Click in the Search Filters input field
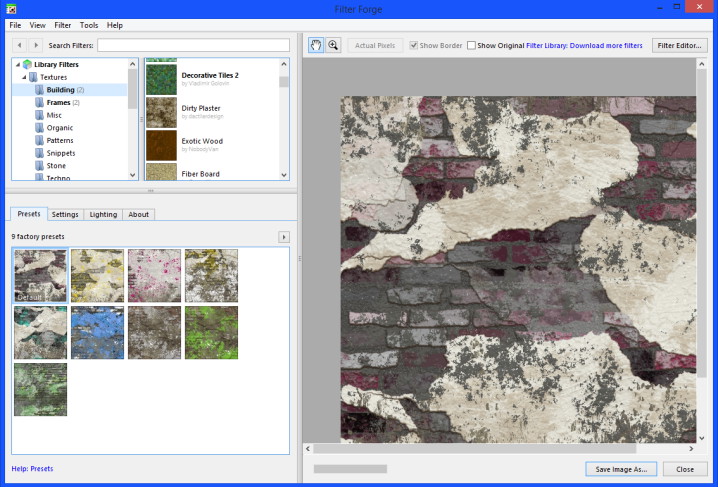The image size is (718, 487). click(x=194, y=45)
